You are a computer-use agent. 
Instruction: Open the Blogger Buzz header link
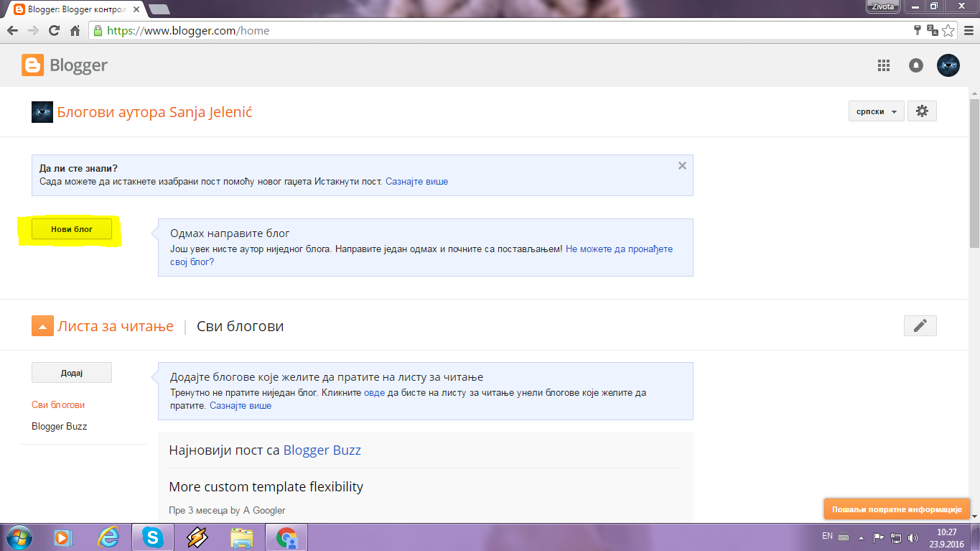click(x=322, y=450)
